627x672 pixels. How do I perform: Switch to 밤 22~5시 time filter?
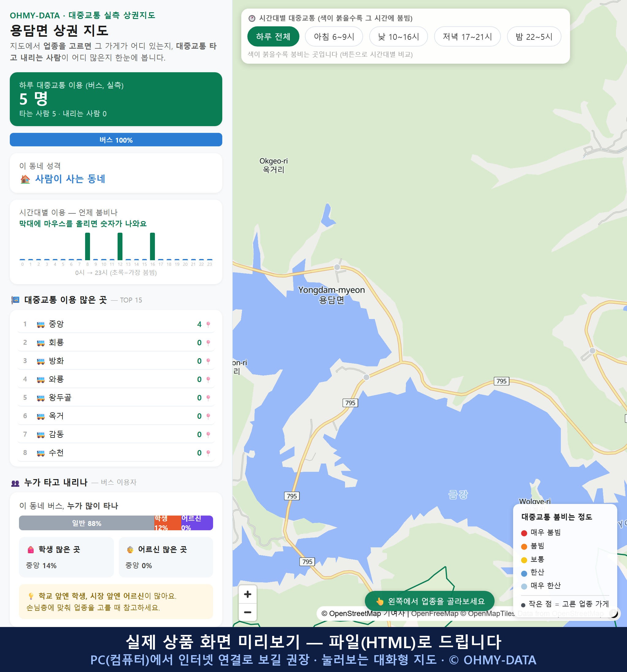(534, 36)
